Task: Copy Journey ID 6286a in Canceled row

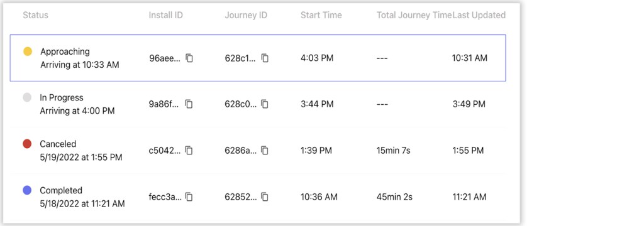Action: click(x=265, y=151)
